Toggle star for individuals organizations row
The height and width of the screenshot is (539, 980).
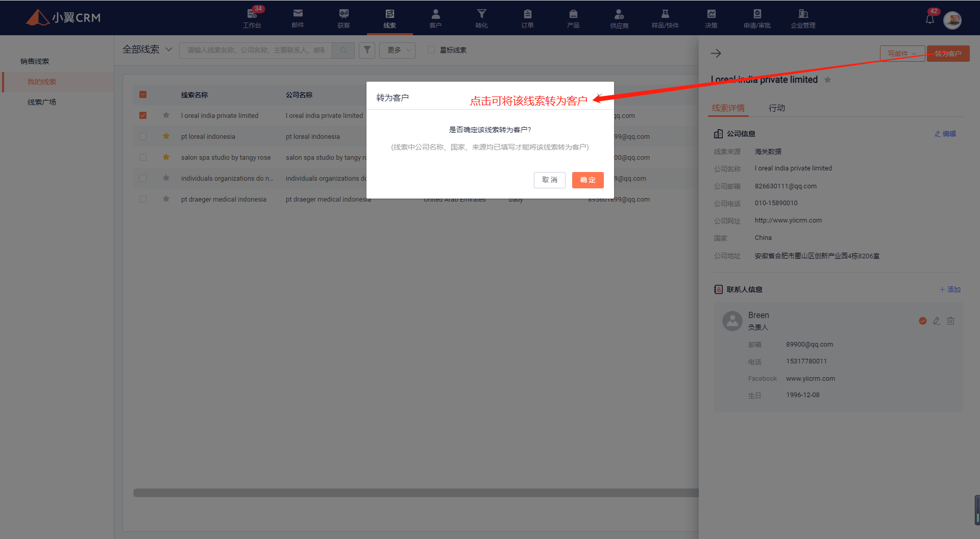point(166,178)
